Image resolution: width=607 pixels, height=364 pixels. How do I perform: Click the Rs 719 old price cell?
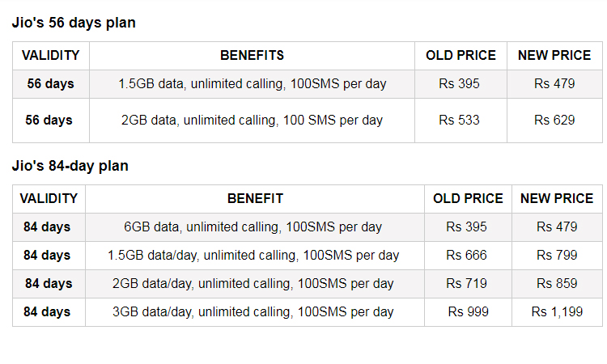pos(468,284)
